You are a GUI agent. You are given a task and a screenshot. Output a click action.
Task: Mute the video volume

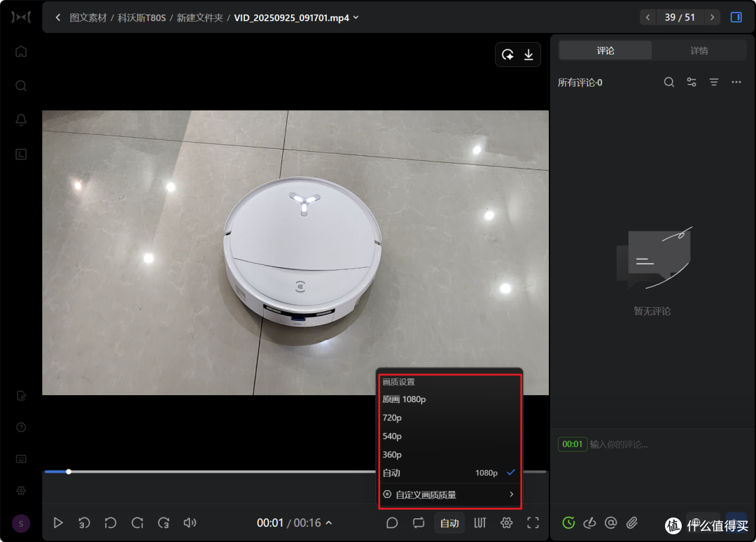pos(190,522)
